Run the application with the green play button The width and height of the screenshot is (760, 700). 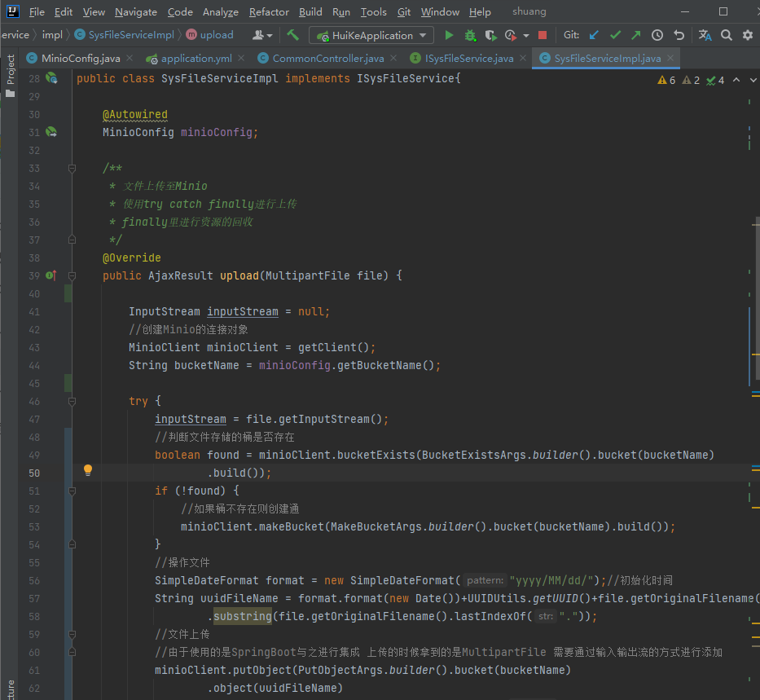pyautogui.click(x=449, y=35)
